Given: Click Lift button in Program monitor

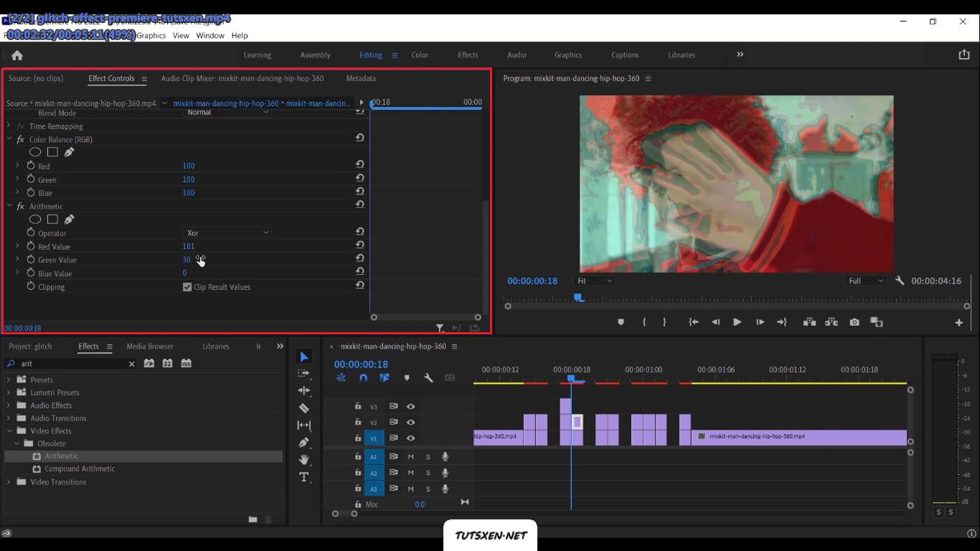Looking at the screenshot, I should click(809, 322).
